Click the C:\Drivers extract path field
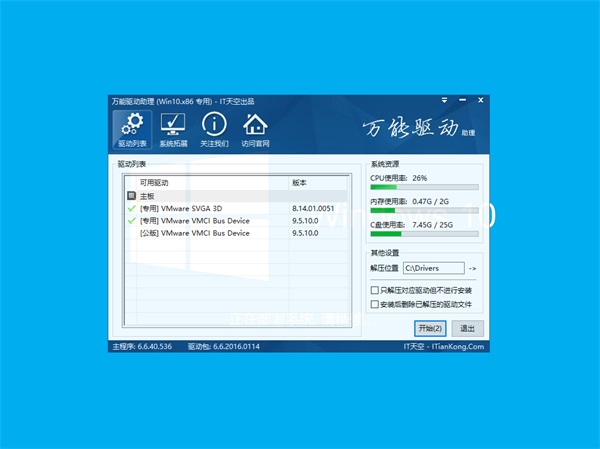This screenshot has height=449, width=600. [434, 268]
